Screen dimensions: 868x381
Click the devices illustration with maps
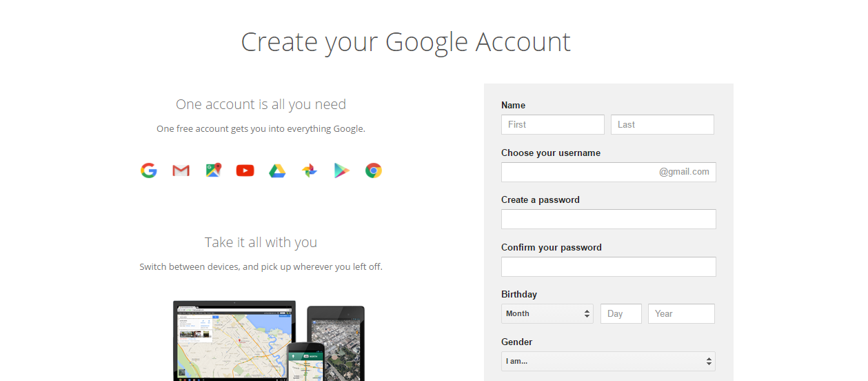[269, 340]
